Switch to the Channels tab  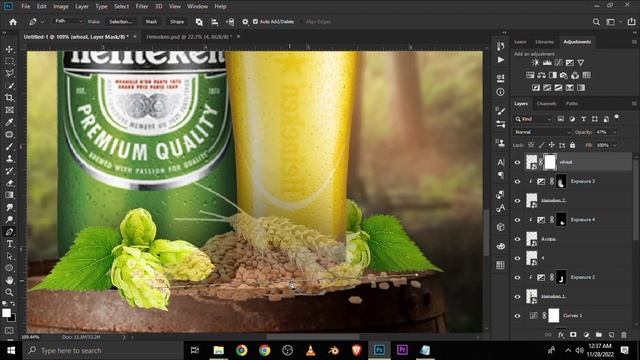(x=547, y=104)
